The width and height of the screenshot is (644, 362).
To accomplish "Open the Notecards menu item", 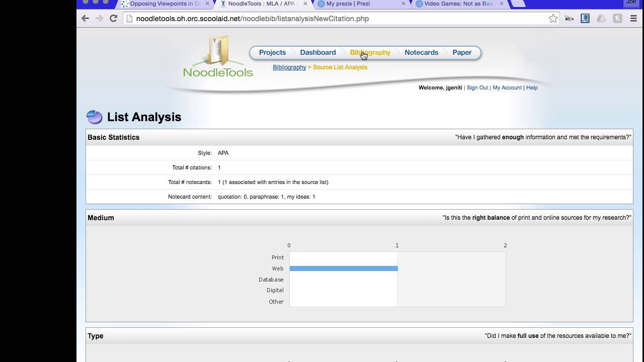I will pos(422,52).
